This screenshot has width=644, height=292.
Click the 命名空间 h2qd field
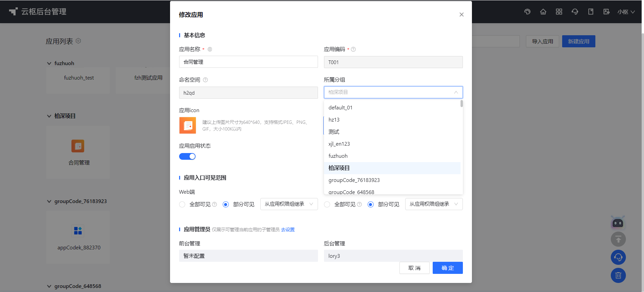248,93
